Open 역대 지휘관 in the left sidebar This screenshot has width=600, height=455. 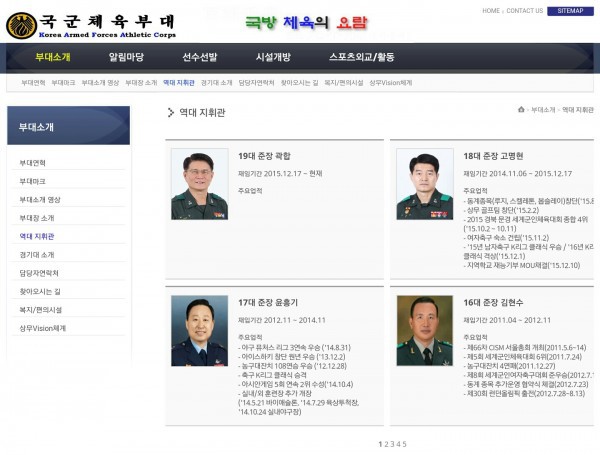(37, 236)
